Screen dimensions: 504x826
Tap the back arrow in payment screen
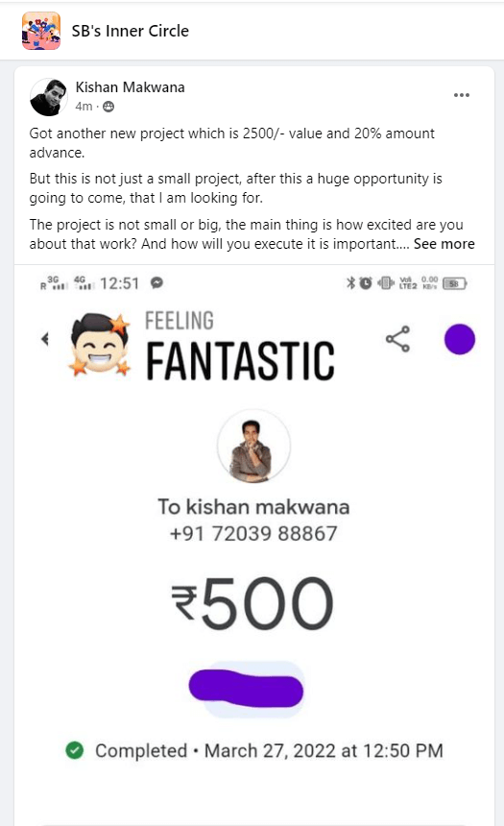[x=45, y=339]
